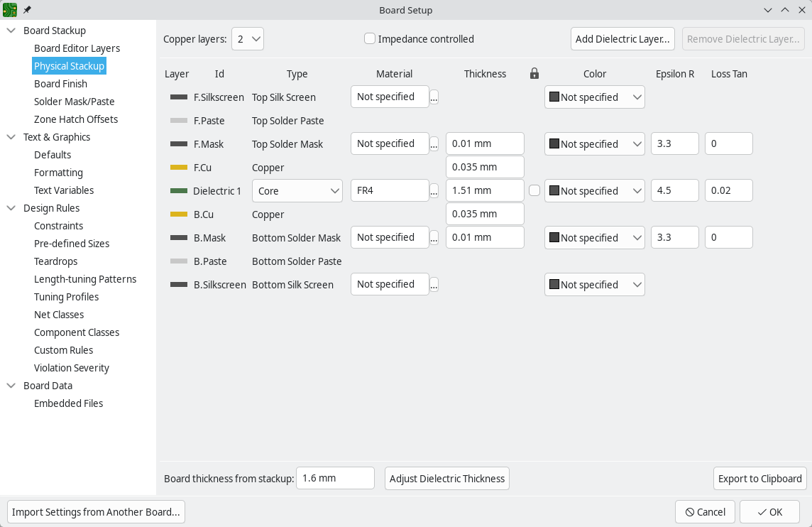Image resolution: width=812 pixels, height=527 pixels.
Task: Open the Dielectric 1 Core type dropdown
Action: (x=297, y=191)
